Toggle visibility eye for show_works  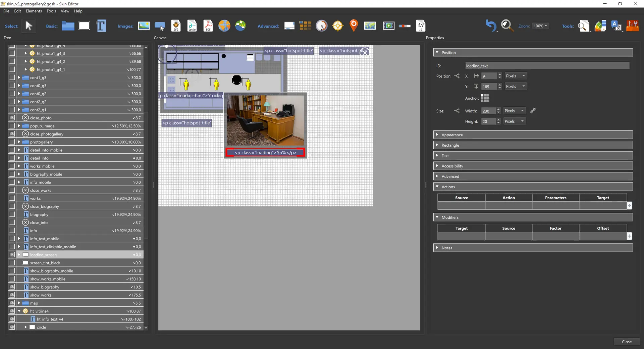coord(12,295)
